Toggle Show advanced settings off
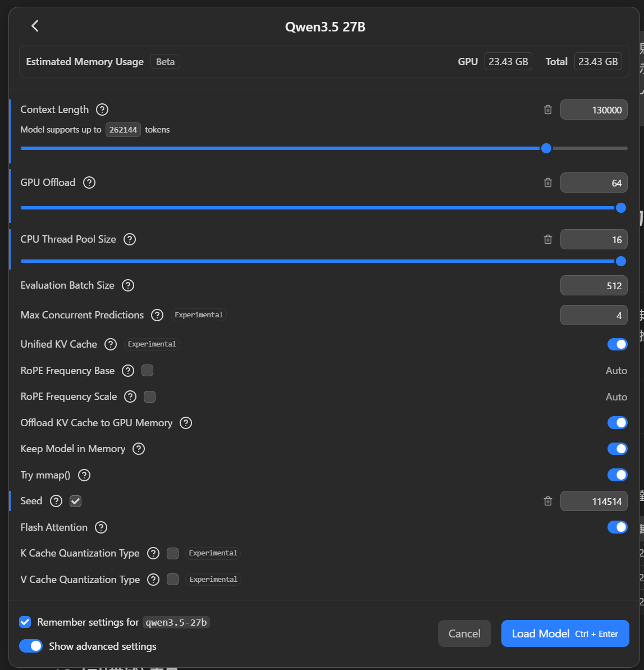Viewport: 644px width, 670px height. [31, 646]
